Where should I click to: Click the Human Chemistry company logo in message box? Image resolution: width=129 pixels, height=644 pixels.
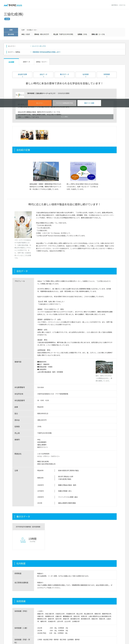(x=20, y=95)
